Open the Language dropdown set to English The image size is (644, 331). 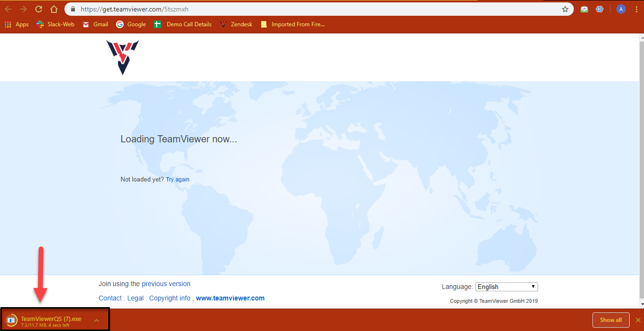click(x=507, y=287)
